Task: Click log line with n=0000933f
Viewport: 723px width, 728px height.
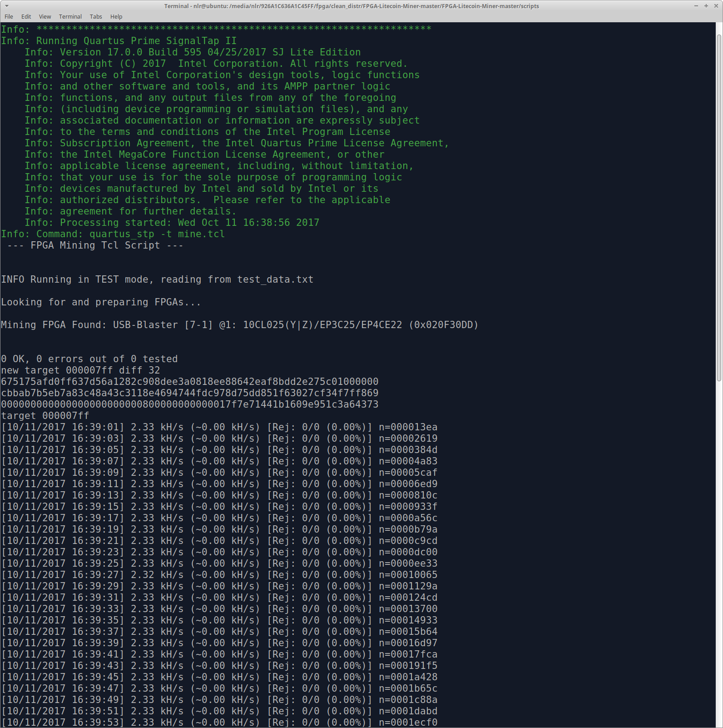Action: click(219, 507)
